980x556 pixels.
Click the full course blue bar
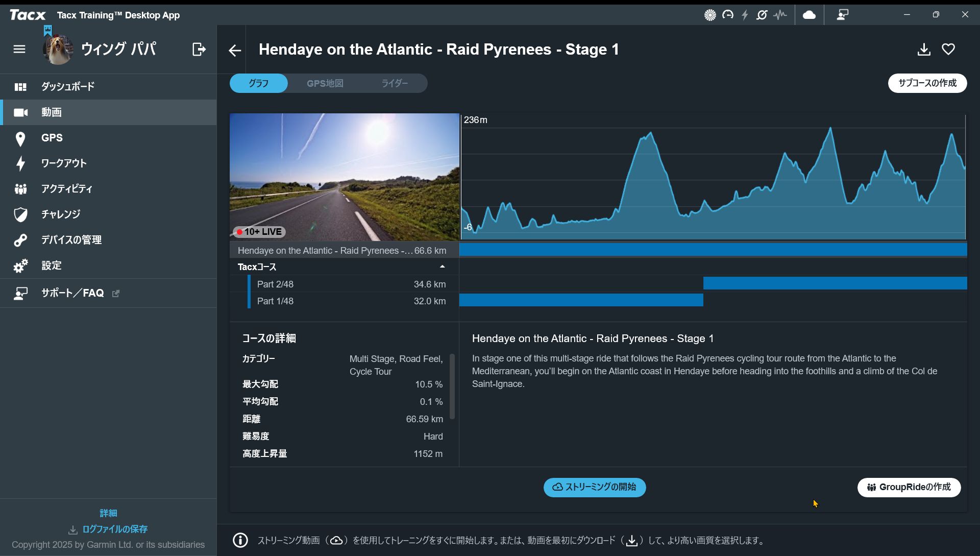[713, 250]
